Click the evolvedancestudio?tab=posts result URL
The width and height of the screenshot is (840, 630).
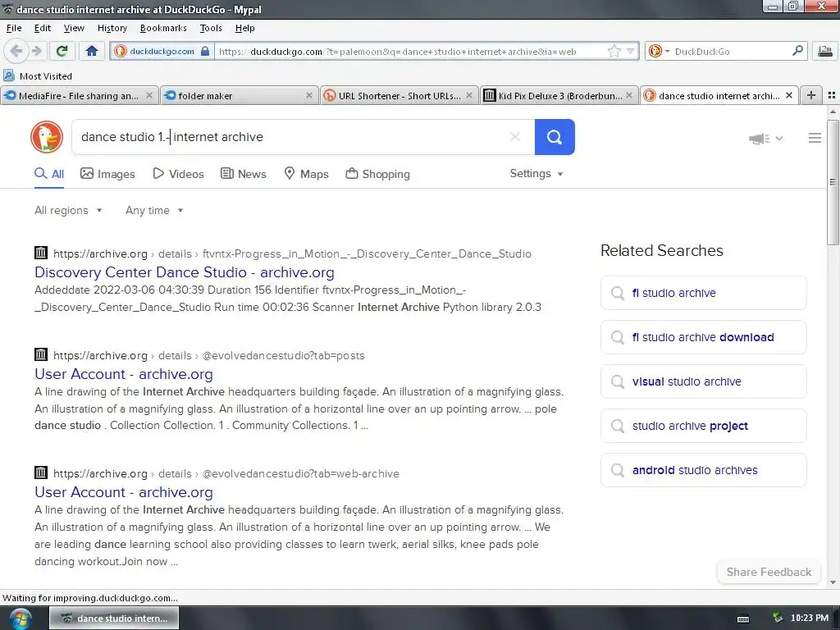[209, 356]
